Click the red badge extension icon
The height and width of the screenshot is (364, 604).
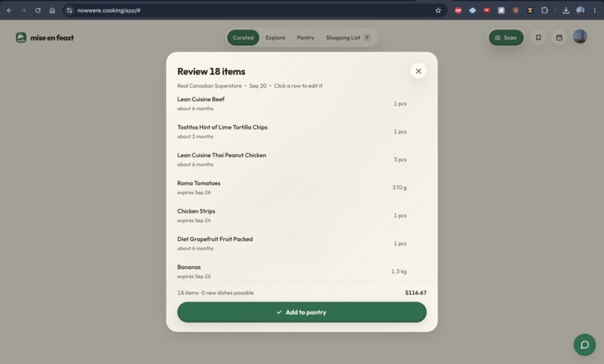coord(487,10)
